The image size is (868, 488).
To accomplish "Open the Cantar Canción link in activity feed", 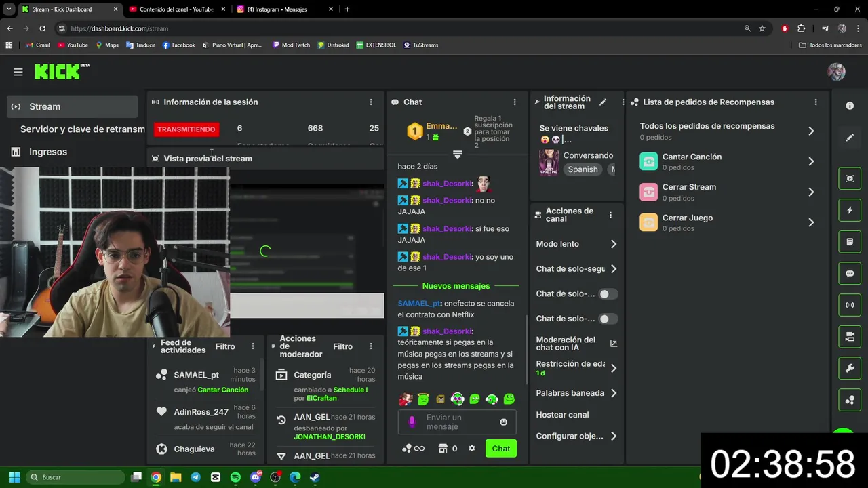I will (223, 390).
